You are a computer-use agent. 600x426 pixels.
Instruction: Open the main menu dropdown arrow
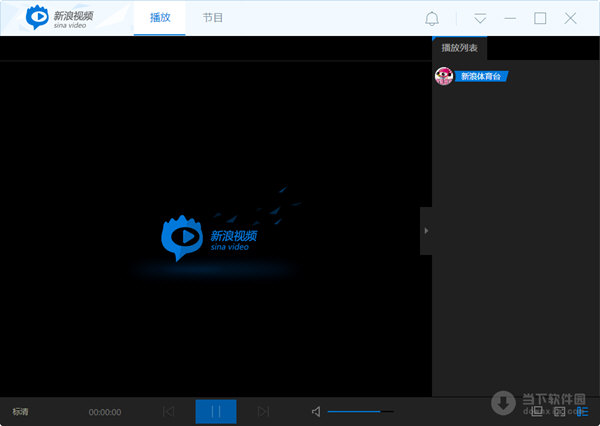point(480,18)
